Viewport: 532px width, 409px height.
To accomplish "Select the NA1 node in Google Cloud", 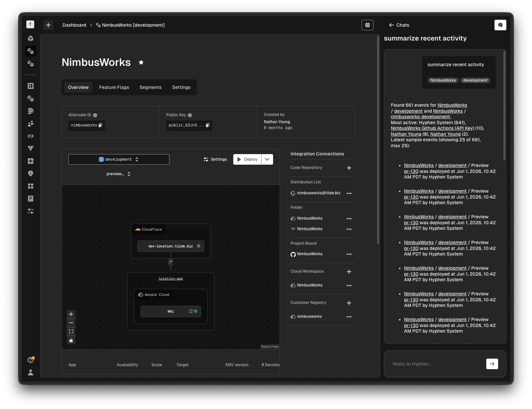I will (171, 312).
